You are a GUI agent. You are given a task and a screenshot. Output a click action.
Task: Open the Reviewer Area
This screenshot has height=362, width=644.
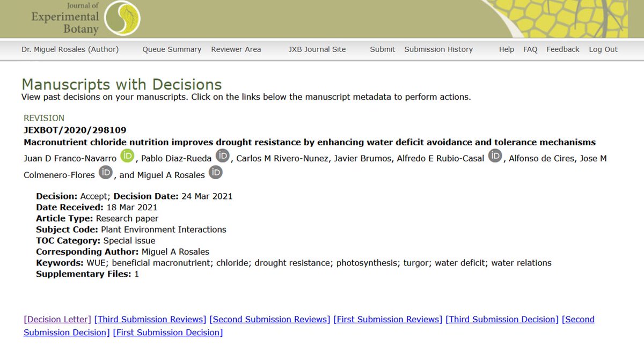coord(236,49)
